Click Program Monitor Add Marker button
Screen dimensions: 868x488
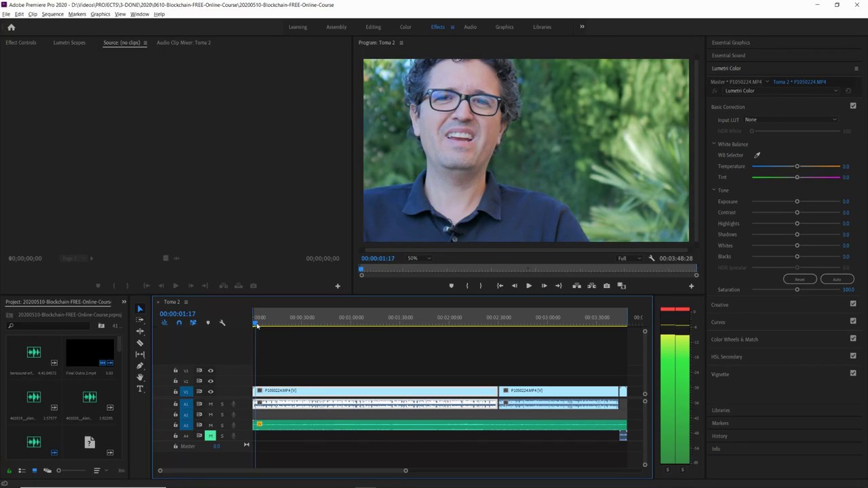click(x=451, y=286)
